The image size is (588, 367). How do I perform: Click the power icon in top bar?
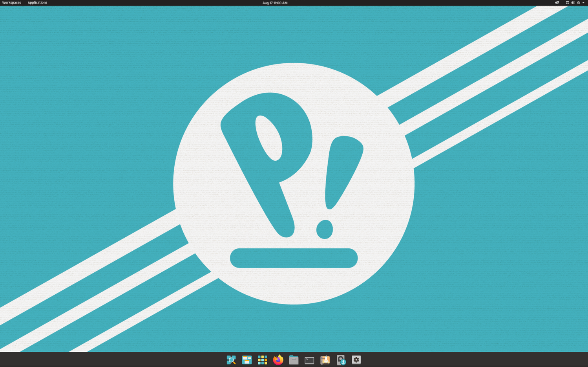pos(578,3)
